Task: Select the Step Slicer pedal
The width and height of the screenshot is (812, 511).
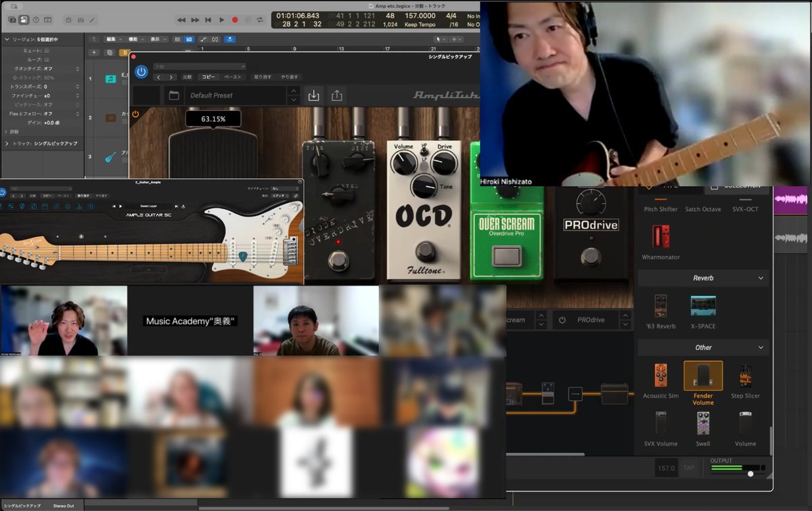Action: point(745,381)
